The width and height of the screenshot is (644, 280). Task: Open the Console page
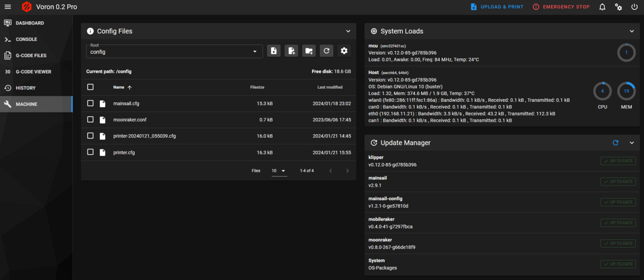(36, 39)
